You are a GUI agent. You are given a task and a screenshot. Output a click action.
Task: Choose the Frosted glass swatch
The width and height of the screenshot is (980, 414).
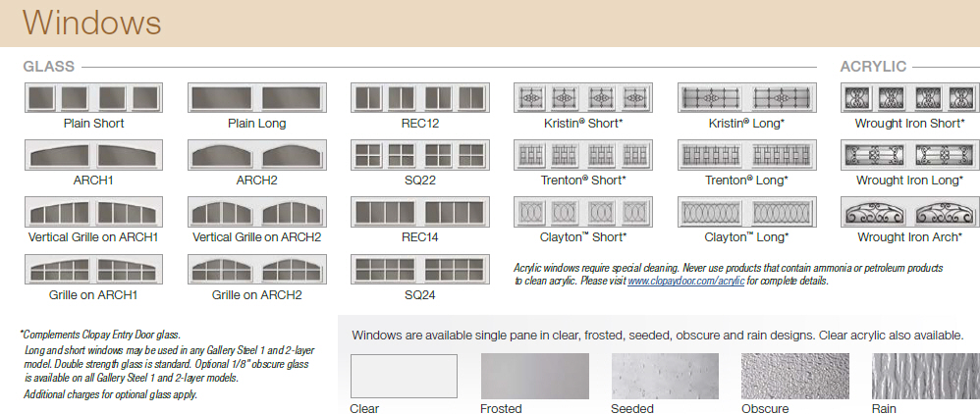[533, 377]
